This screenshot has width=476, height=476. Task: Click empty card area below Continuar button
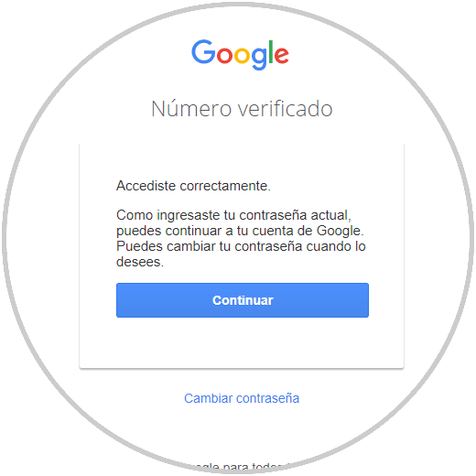click(x=242, y=343)
